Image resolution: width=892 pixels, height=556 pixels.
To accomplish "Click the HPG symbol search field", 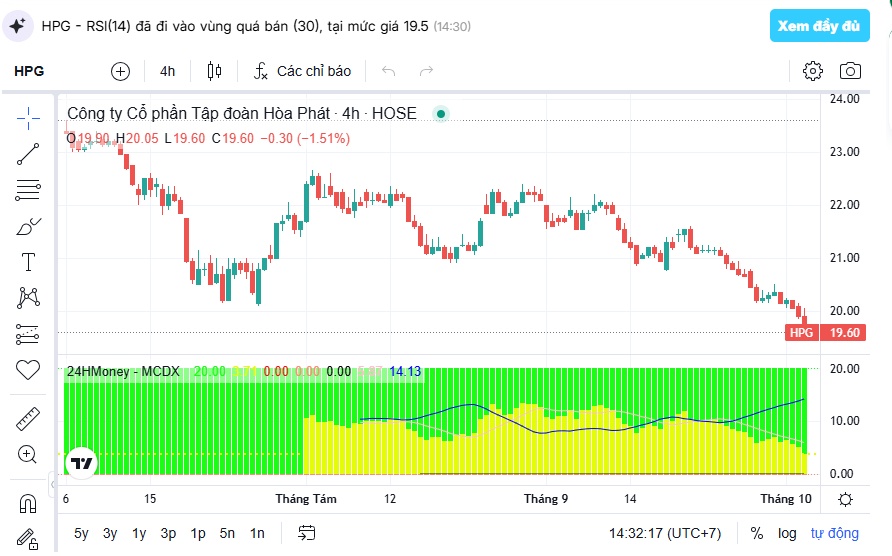I will (29, 71).
